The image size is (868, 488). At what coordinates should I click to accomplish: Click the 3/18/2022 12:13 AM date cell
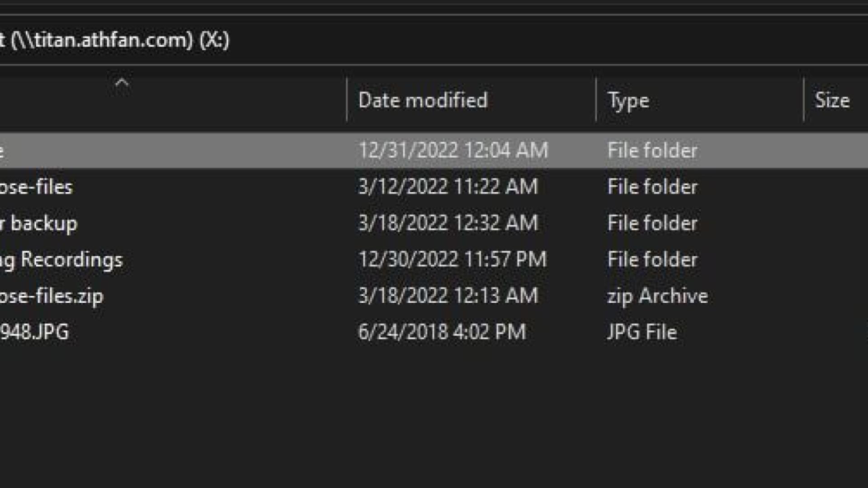click(448, 296)
